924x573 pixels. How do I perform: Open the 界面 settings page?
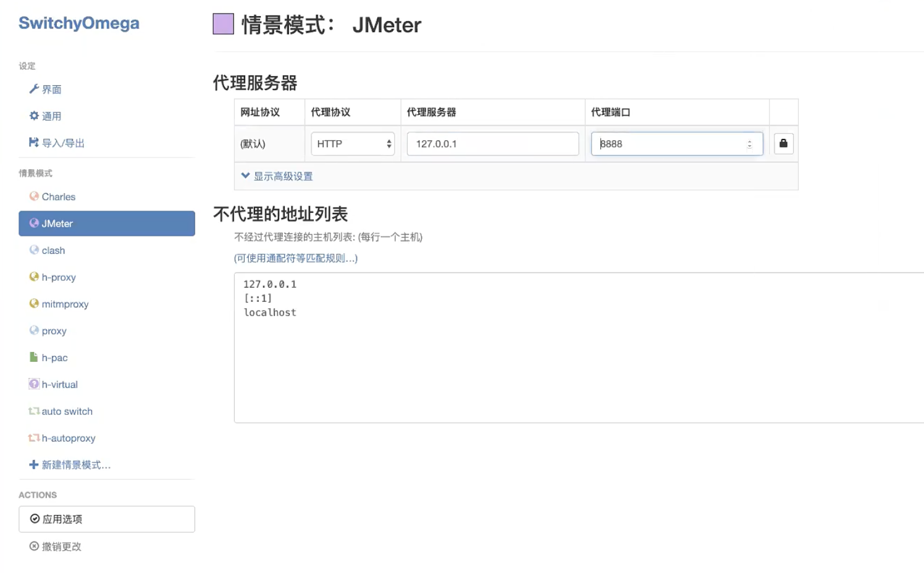107,89
